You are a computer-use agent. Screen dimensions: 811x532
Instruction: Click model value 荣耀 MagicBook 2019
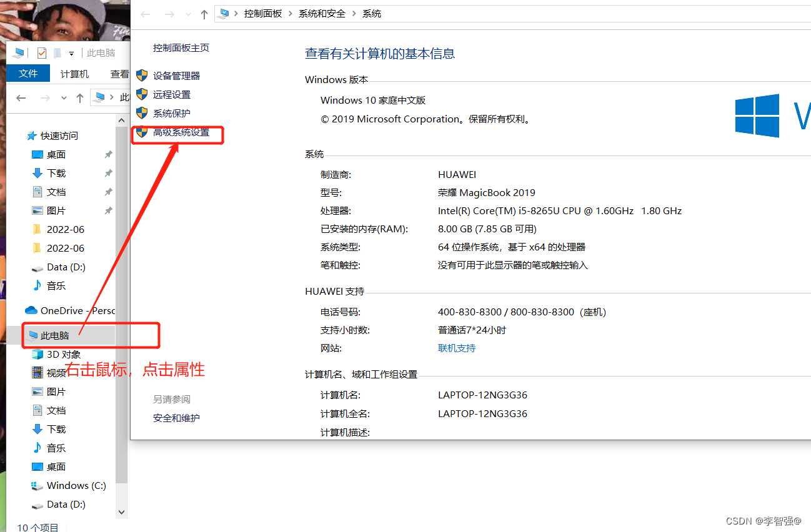point(487,192)
